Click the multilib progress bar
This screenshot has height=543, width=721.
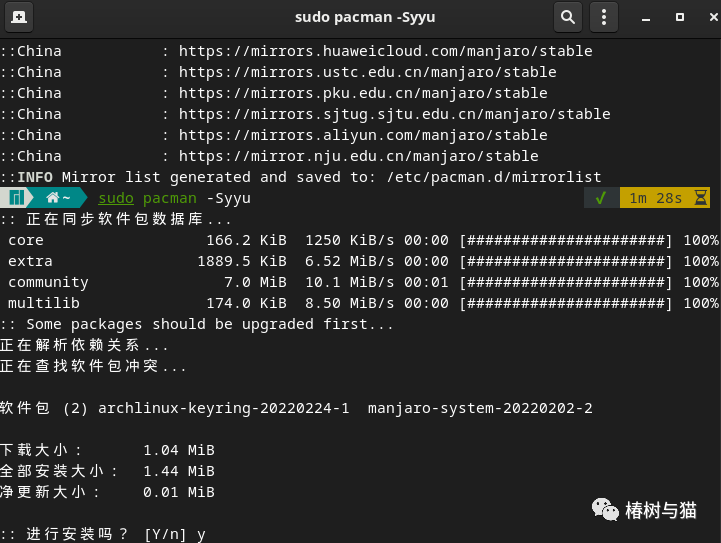click(566, 303)
